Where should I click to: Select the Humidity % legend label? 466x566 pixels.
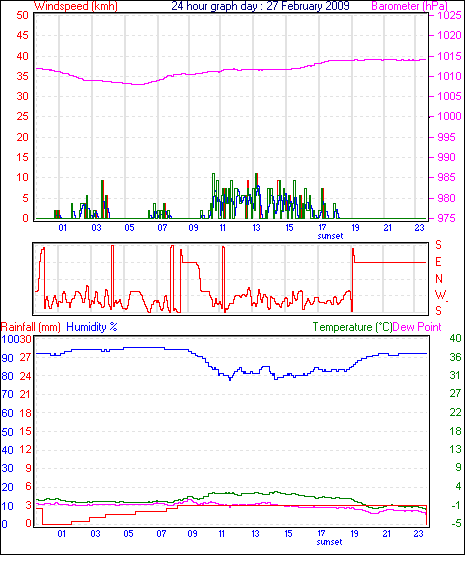(x=92, y=327)
